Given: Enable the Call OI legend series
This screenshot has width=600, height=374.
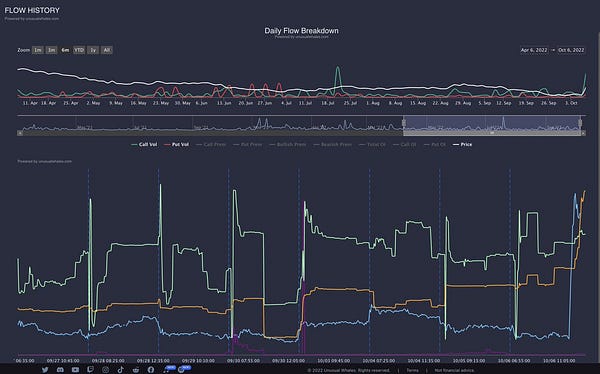Looking at the screenshot, I should [x=404, y=144].
